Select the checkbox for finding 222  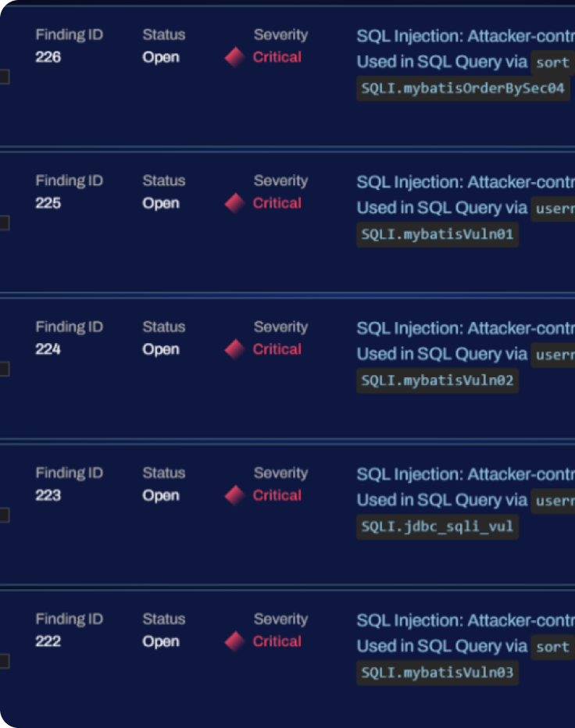point(4,661)
